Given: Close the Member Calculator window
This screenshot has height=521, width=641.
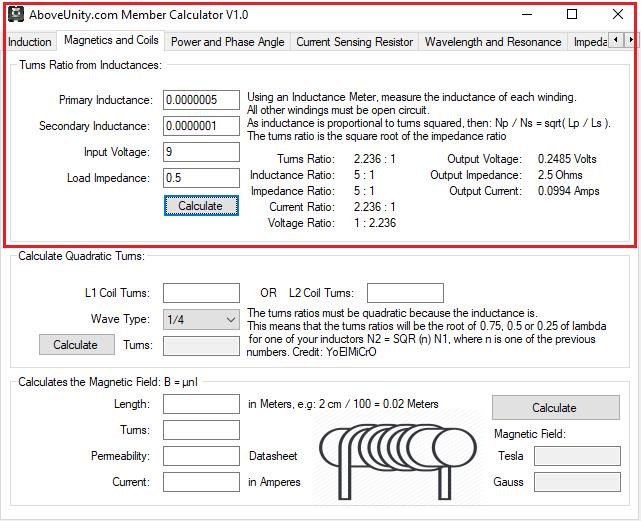Looking at the screenshot, I should (618, 15).
